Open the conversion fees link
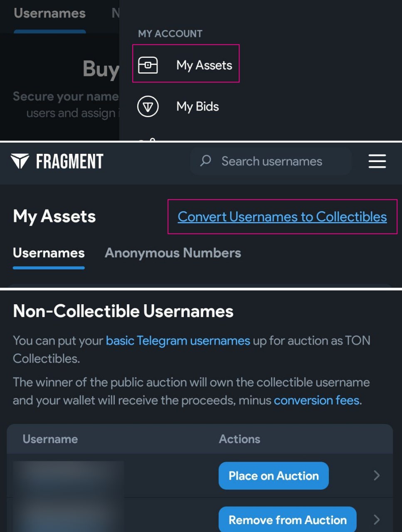This screenshot has width=402, height=532. [317, 400]
